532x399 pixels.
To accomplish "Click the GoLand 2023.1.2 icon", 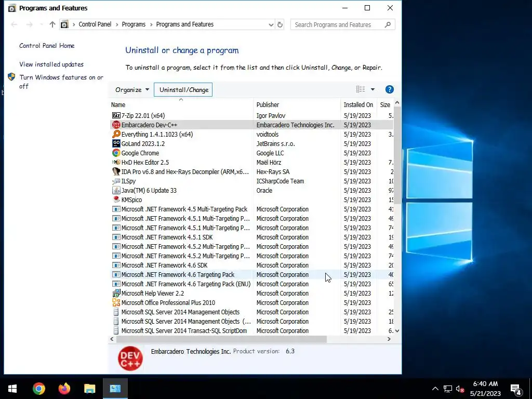I will tap(116, 143).
